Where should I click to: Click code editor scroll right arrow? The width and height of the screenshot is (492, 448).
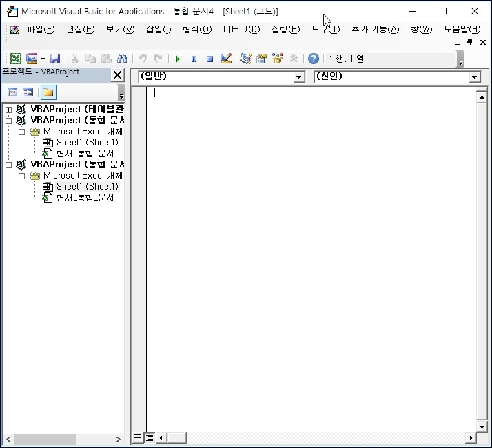471,438
